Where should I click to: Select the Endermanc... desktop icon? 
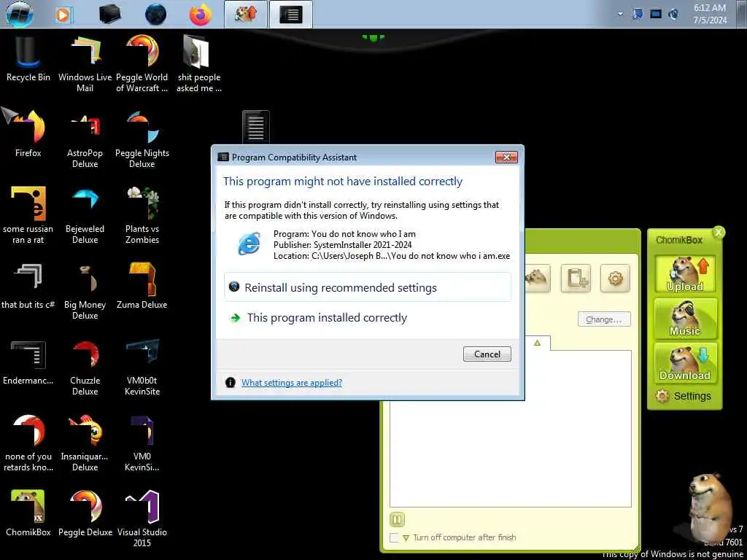click(x=28, y=362)
